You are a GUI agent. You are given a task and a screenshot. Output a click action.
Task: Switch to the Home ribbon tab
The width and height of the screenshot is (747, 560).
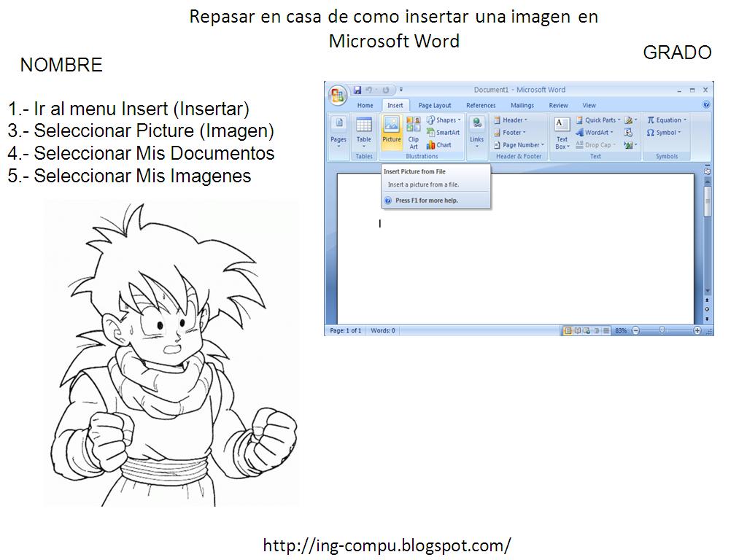click(365, 105)
